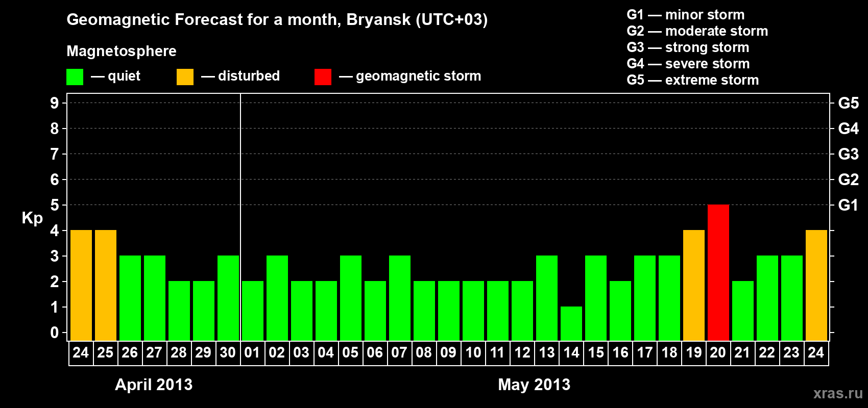This screenshot has height=408, width=868.
Task: Select the orange bar for April 24
Action: (x=81, y=286)
